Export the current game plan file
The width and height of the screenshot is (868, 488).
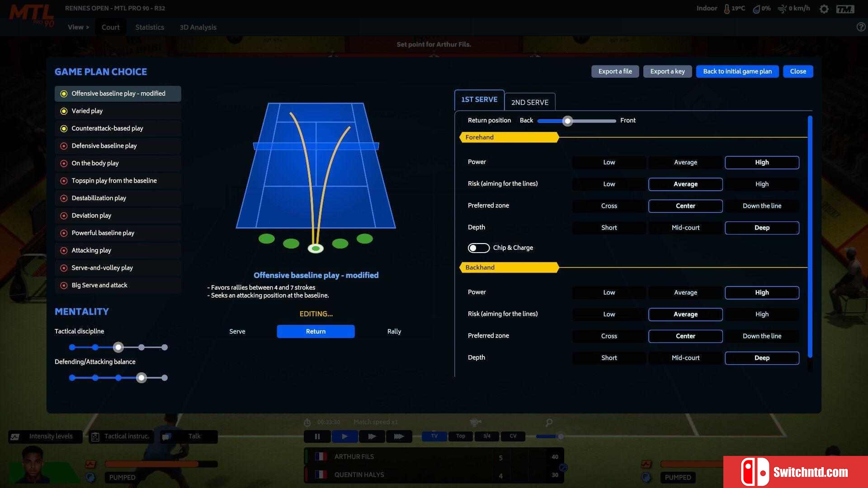[615, 71]
